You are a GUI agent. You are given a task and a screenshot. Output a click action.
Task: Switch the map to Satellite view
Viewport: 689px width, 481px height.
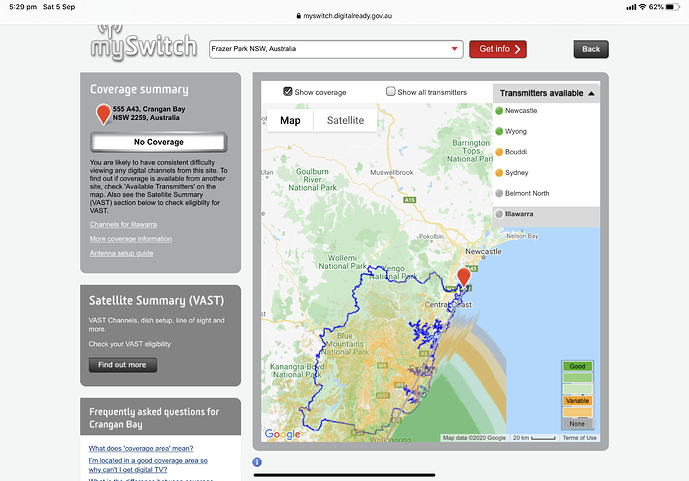click(345, 120)
